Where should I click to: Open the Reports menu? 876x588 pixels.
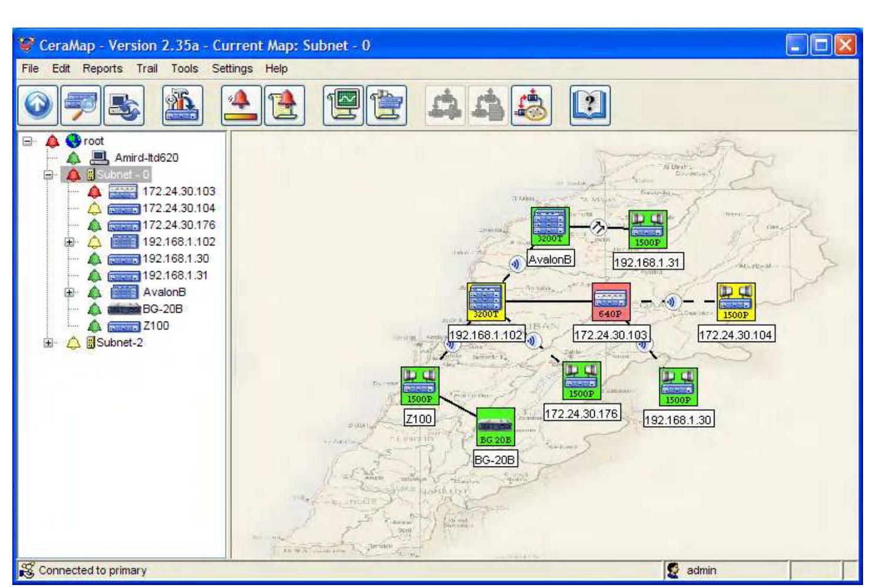pos(102,69)
